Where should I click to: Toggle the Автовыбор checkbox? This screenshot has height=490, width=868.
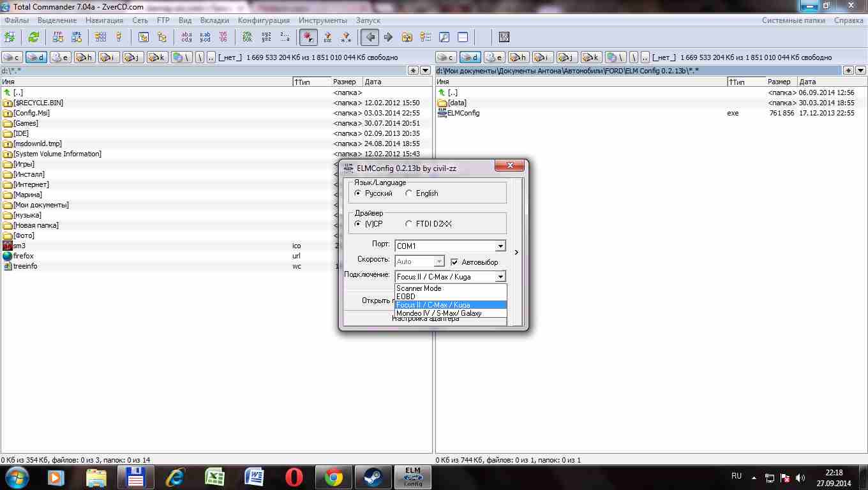454,262
